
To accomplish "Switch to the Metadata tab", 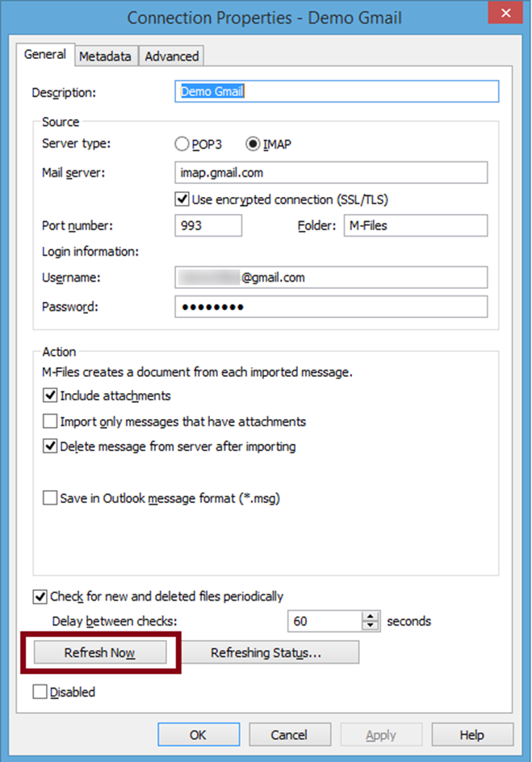I will pos(104,56).
